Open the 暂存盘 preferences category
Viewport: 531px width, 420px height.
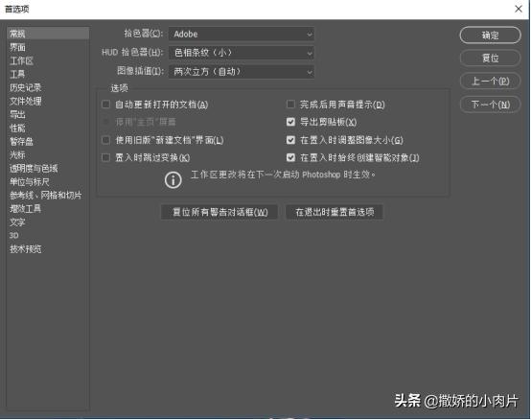22,141
